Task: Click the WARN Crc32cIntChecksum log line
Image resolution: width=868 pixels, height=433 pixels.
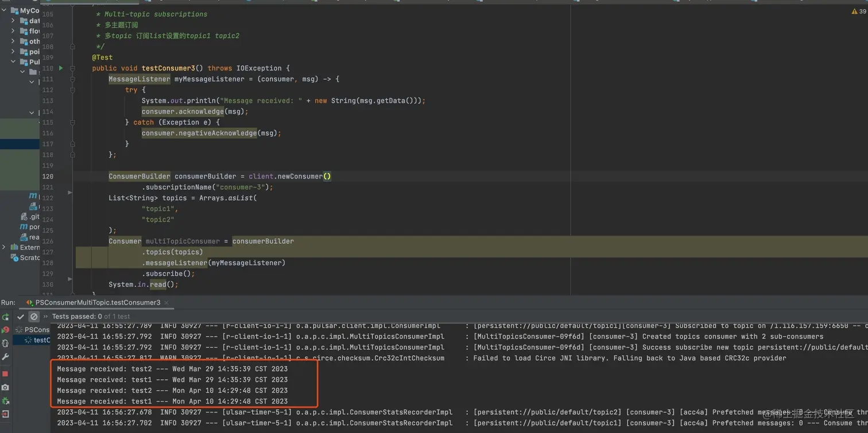Action: pyautogui.click(x=421, y=358)
